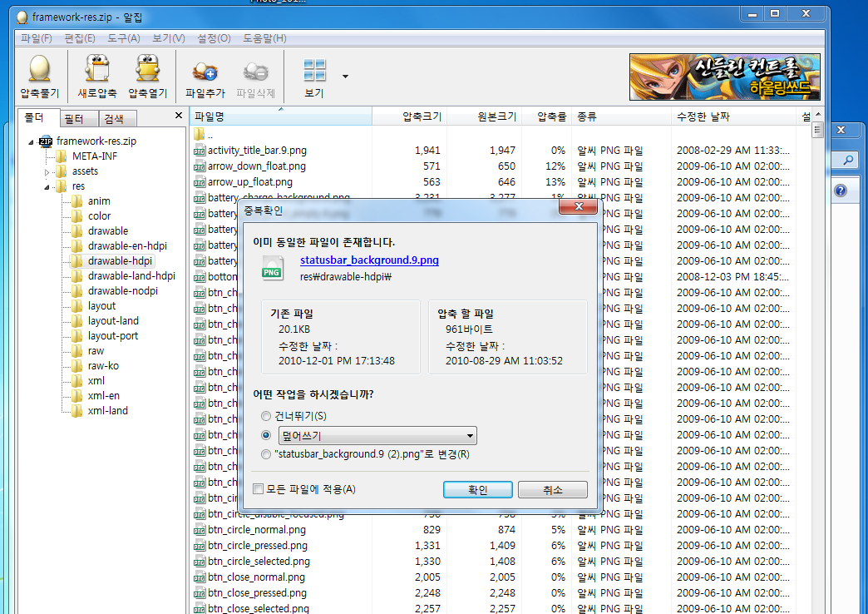Image resolution: width=868 pixels, height=614 pixels.
Task: Sort list by 압축크기 column header
Action: [422, 116]
